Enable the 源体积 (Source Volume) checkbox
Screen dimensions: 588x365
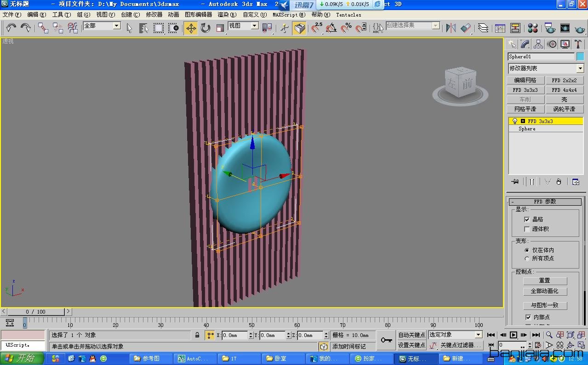pos(527,229)
